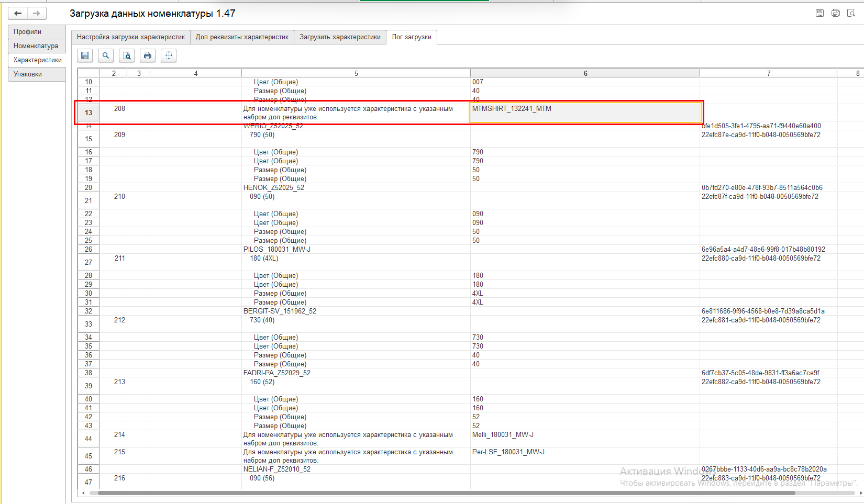Viewport: 864px width, 504px height.
Task: Click the GUID starting with 22efc880
Action: click(x=761, y=259)
